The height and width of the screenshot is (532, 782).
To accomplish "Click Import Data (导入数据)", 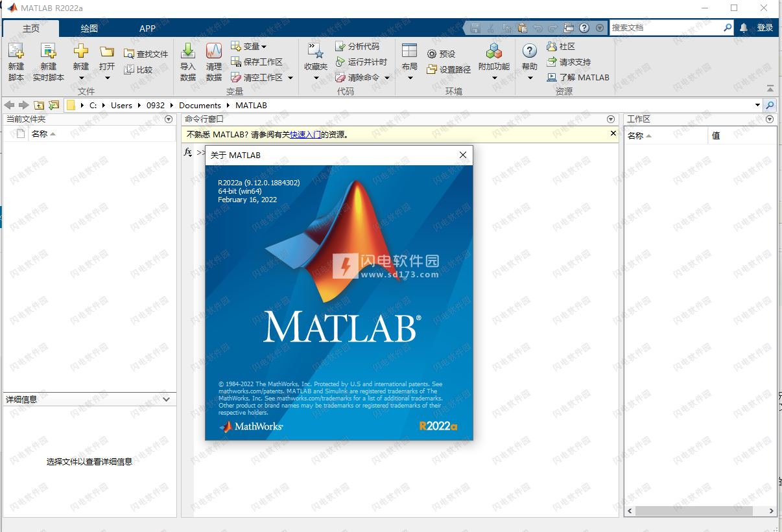I will click(188, 62).
